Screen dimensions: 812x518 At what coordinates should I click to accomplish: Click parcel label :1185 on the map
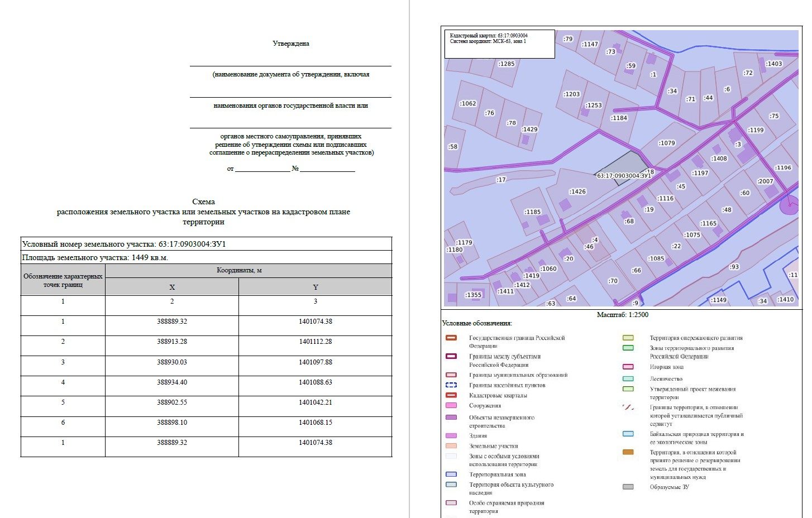(533, 212)
